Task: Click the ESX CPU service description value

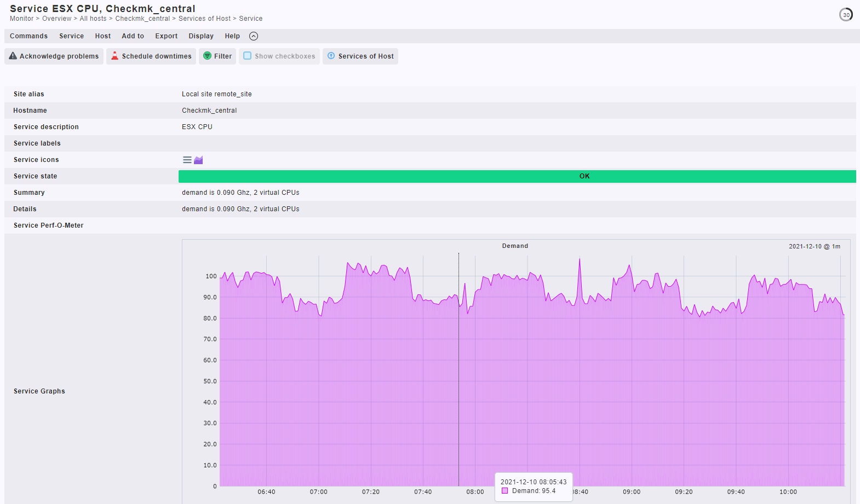Action: click(x=197, y=127)
